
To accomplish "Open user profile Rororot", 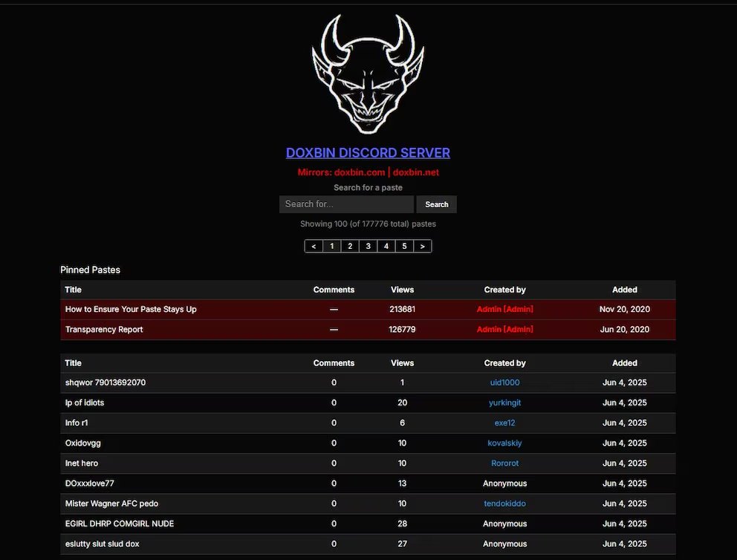I will pos(504,463).
